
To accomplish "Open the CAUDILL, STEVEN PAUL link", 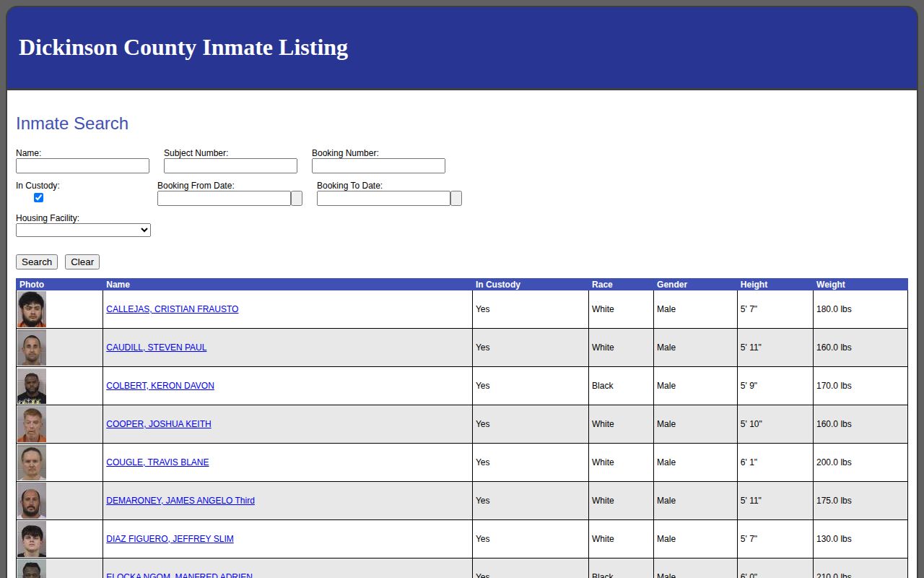I will tap(157, 348).
